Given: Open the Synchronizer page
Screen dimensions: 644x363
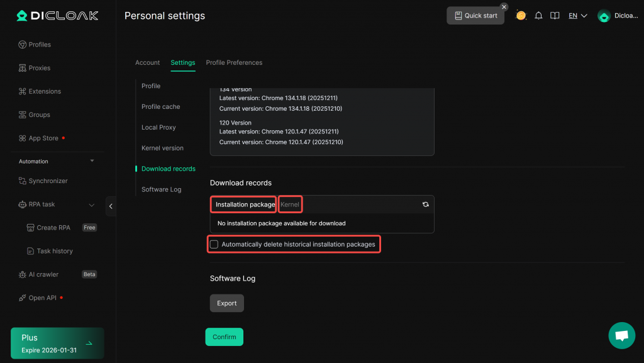Looking at the screenshot, I should (x=48, y=181).
